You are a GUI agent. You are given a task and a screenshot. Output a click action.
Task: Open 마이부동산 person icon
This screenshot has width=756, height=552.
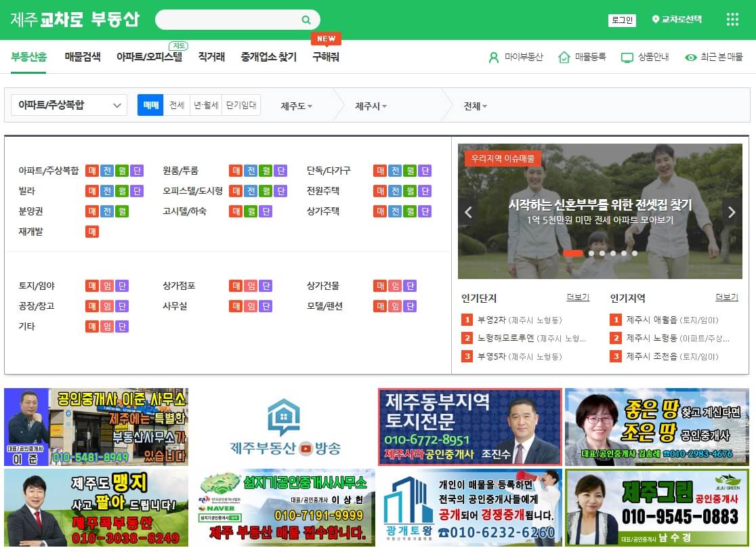point(494,58)
